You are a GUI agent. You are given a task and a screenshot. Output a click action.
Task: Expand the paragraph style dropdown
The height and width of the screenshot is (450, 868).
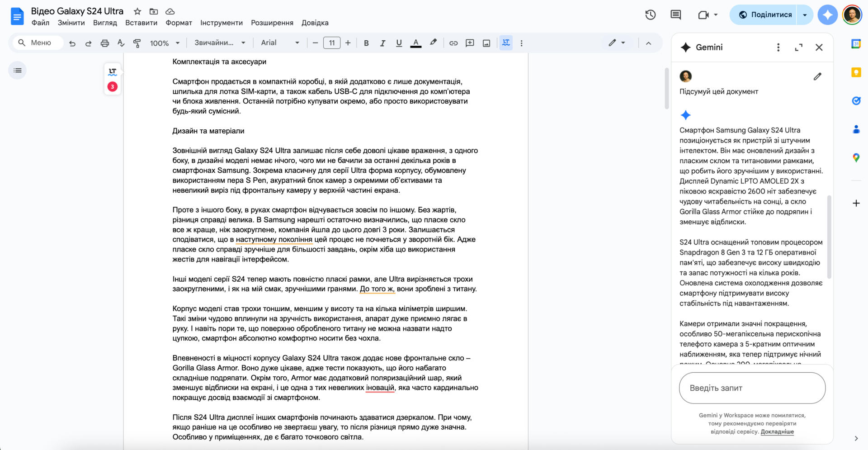tap(220, 43)
